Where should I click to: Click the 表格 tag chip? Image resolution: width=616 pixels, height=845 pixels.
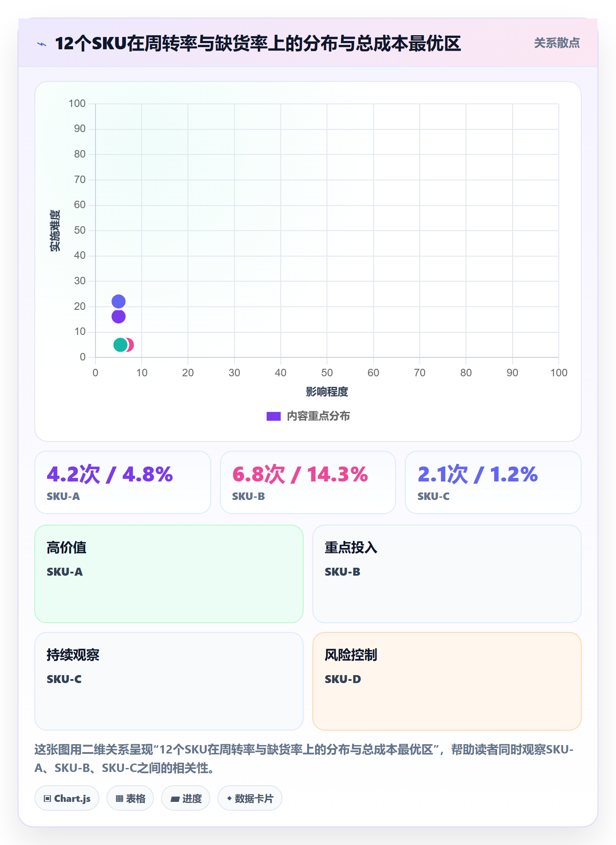130,798
